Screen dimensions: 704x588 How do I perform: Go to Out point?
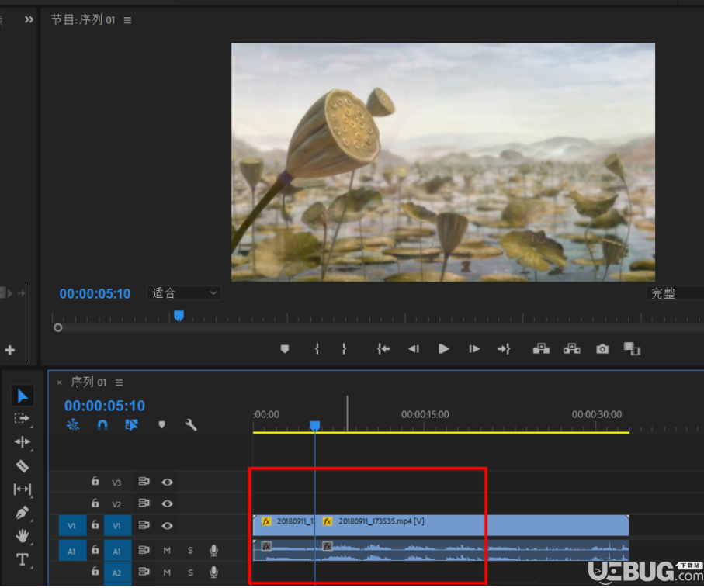(504, 349)
